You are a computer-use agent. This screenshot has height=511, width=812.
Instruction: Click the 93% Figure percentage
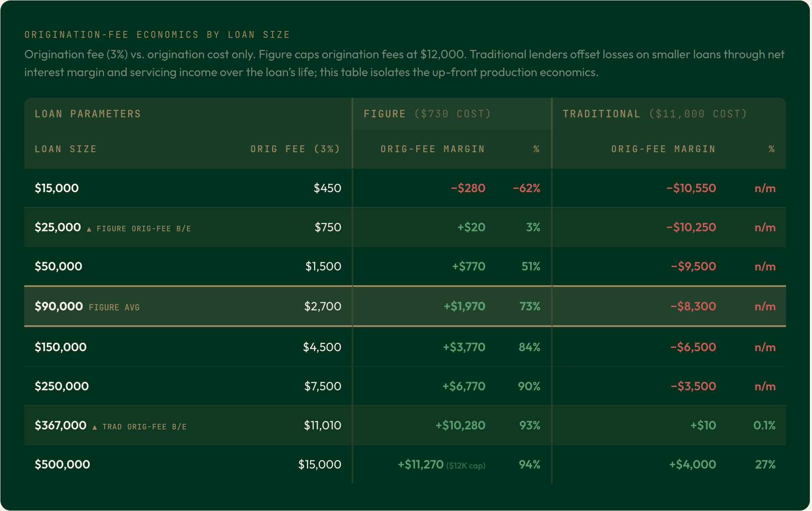530,425
